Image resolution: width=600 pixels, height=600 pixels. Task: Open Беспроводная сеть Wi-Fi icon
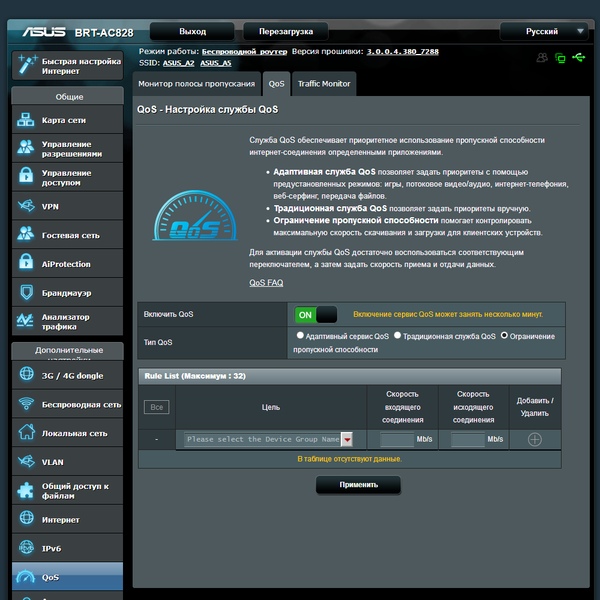(26, 403)
